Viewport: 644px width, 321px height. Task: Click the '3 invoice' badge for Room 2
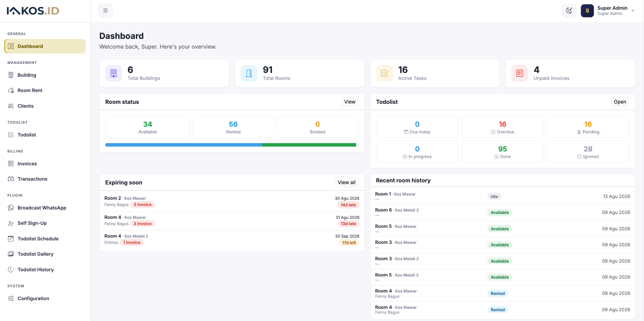pyautogui.click(x=142, y=205)
